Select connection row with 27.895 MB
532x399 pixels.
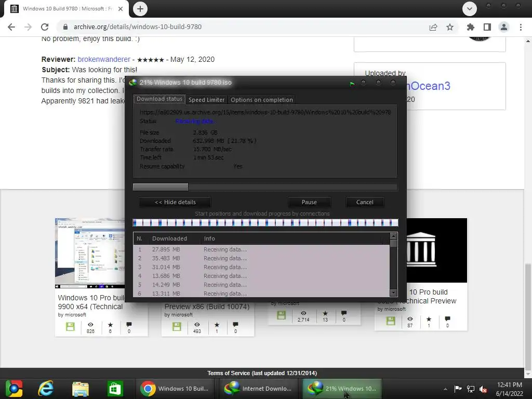262,249
